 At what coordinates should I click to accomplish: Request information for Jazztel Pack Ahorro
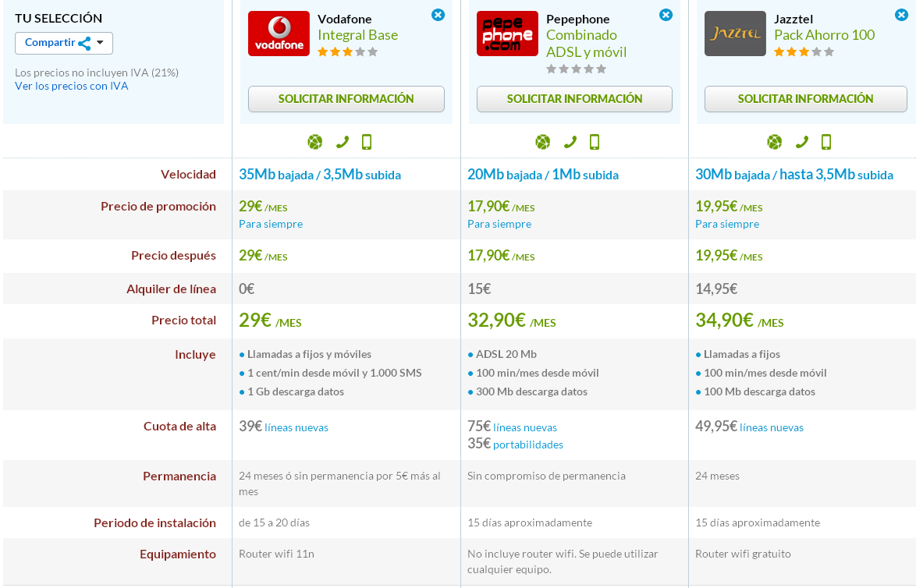pyautogui.click(x=805, y=99)
